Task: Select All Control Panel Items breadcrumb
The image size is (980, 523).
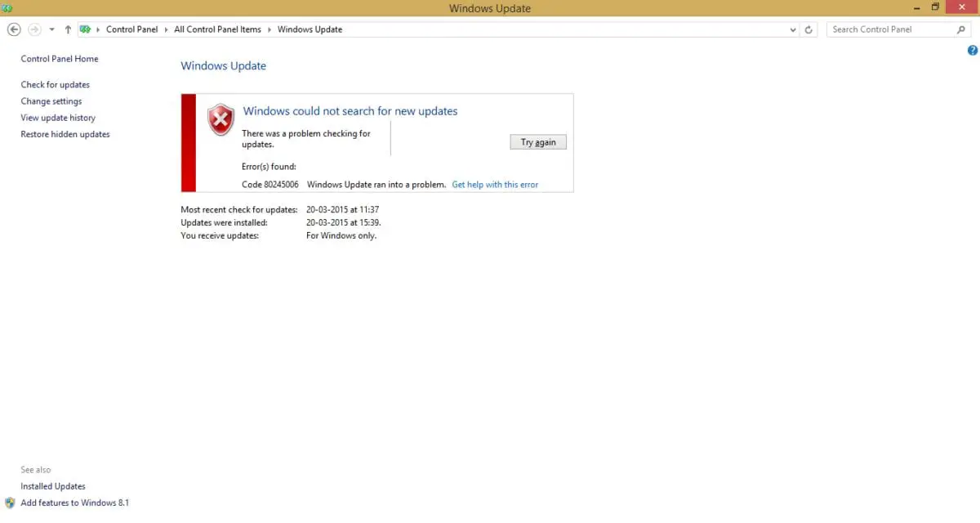Action: pyautogui.click(x=217, y=29)
